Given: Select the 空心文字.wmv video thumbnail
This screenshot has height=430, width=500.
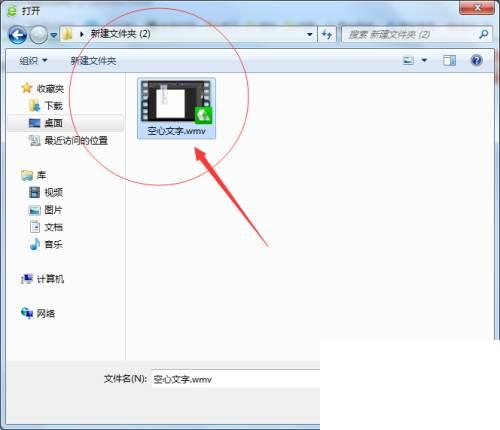Looking at the screenshot, I should 176,101.
